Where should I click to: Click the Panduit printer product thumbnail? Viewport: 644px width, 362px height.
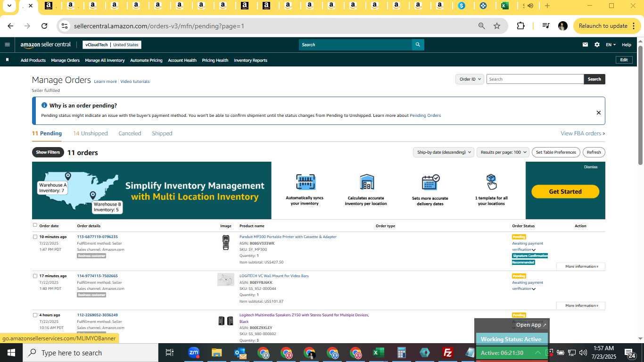click(226, 243)
